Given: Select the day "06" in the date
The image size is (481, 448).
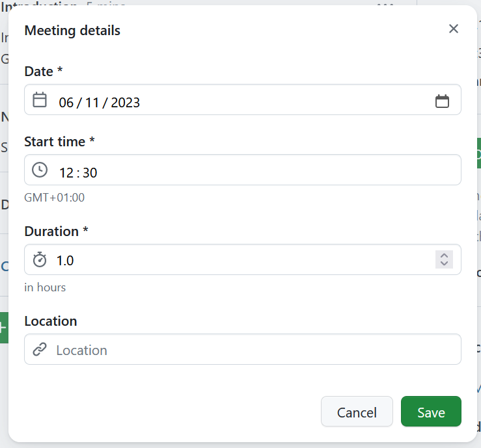Looking at the screenshot, I should (66, 102).
